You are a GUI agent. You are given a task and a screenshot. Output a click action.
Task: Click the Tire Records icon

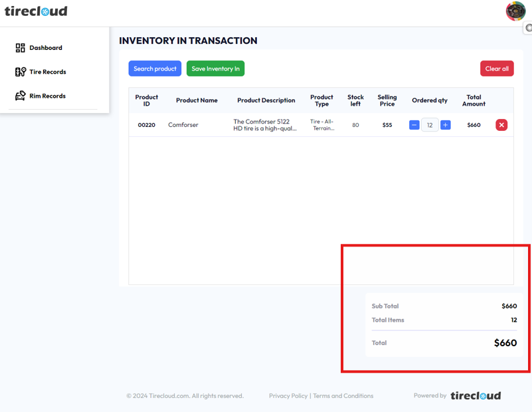pos(21,72)
